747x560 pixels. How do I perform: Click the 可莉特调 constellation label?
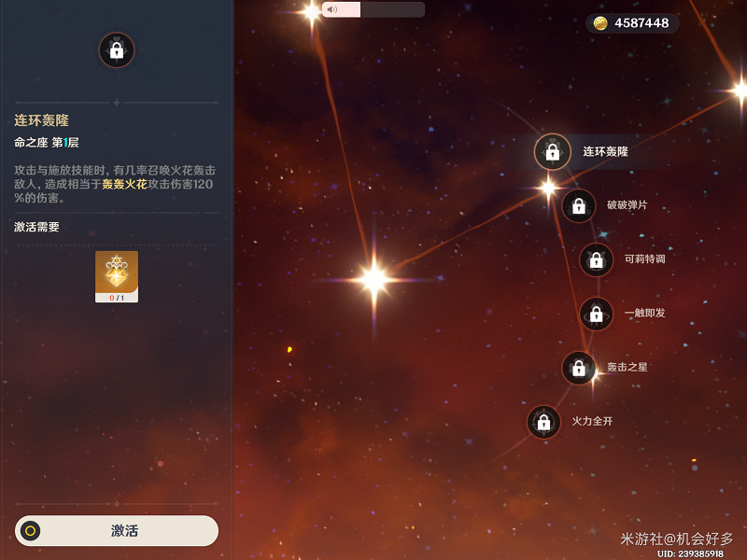coord(644,259)
